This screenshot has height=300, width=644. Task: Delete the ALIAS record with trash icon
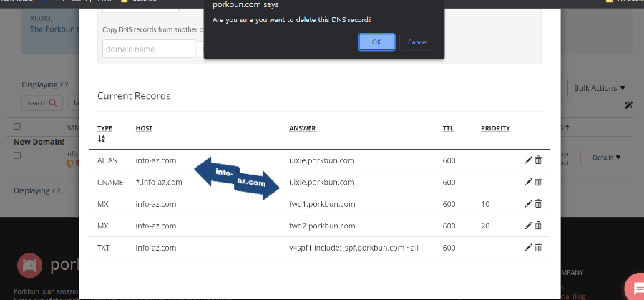tap(538, 160)
